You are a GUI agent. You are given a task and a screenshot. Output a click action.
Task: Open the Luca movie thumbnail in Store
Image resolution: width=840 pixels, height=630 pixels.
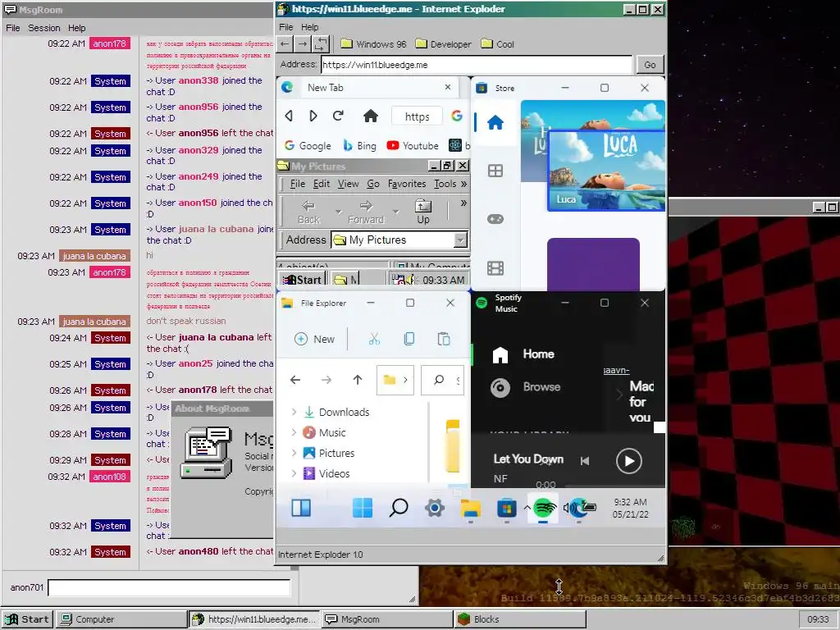(x=606, y=171)
